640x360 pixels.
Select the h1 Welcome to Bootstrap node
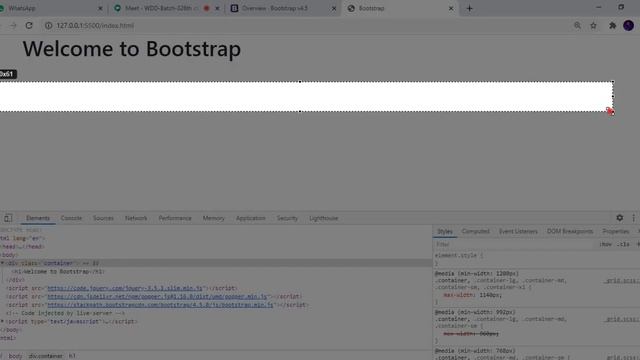click(x=58, y=271)
